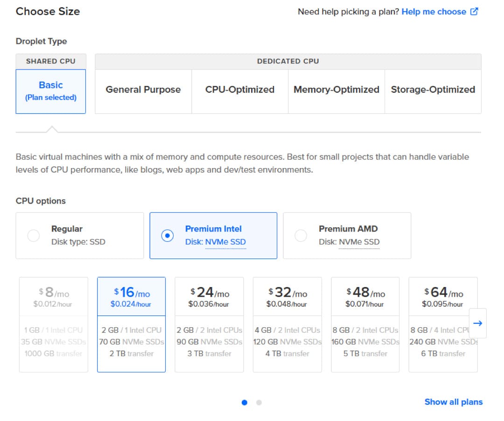
Task: Go to the first plans page dot
Action: click(x=245, y=402)
